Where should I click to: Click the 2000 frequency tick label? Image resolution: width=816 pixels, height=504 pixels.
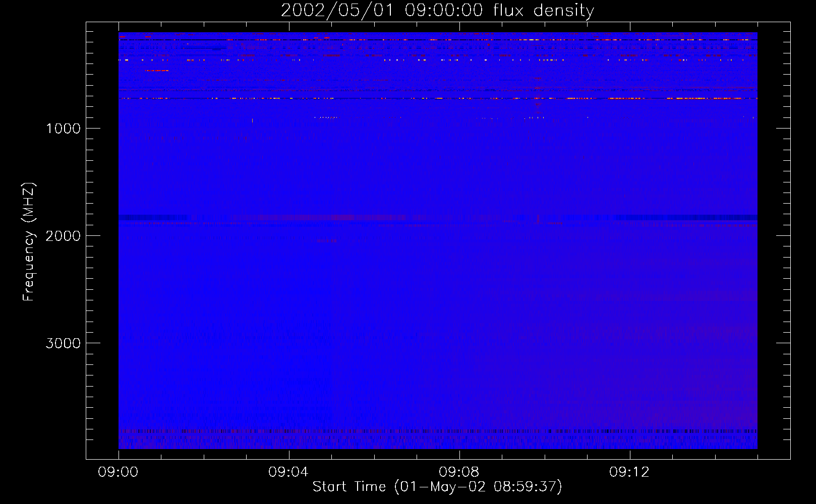point(63,236)
